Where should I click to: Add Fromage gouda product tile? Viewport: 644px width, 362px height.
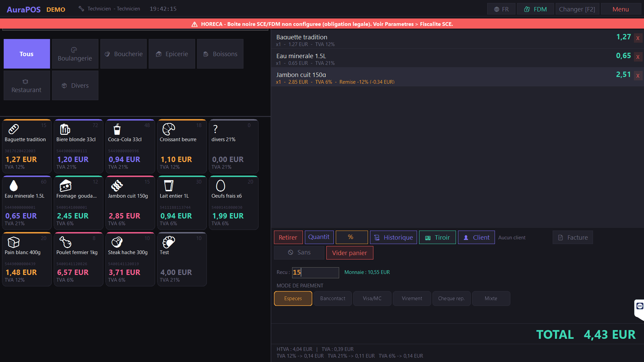click(79, 203)
